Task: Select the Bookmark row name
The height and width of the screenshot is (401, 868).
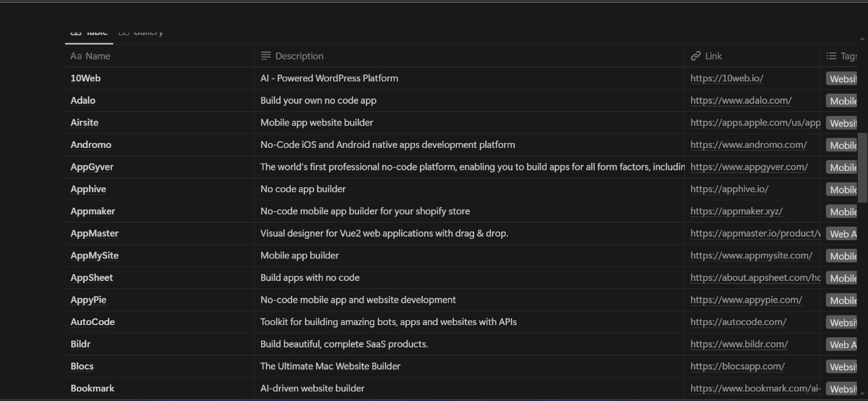Action: 92,389
